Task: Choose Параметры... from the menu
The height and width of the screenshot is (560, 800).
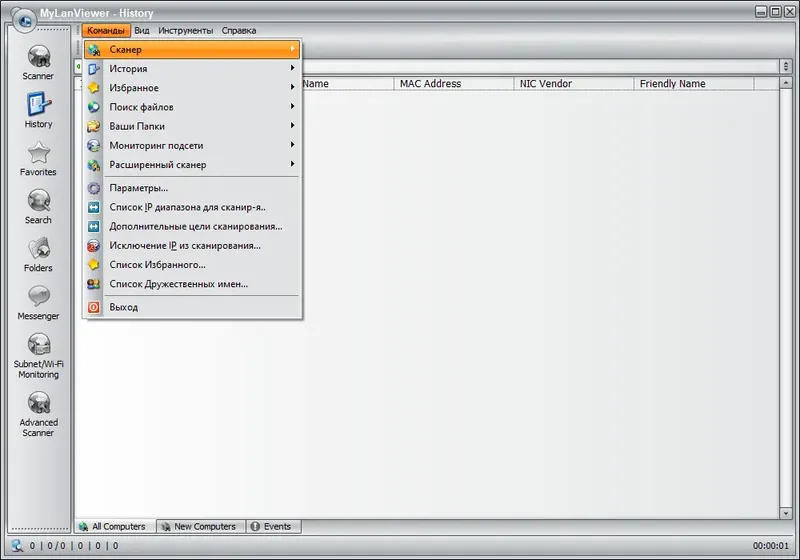Action: coord(193,188)
